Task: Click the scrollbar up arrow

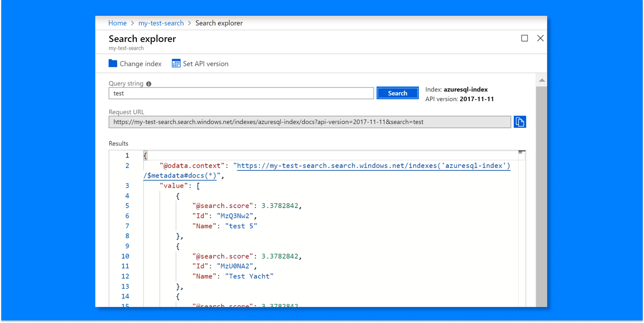Action: [542, 80]
